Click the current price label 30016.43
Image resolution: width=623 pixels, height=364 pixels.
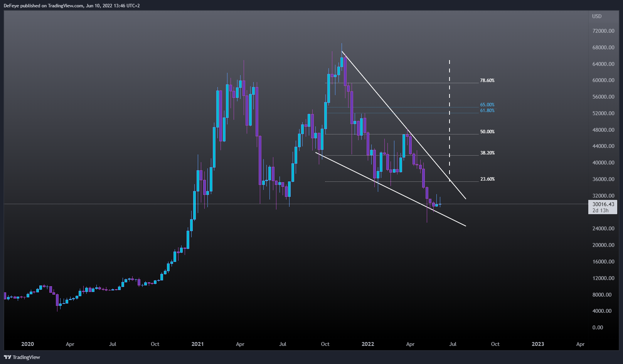(603, 205)
